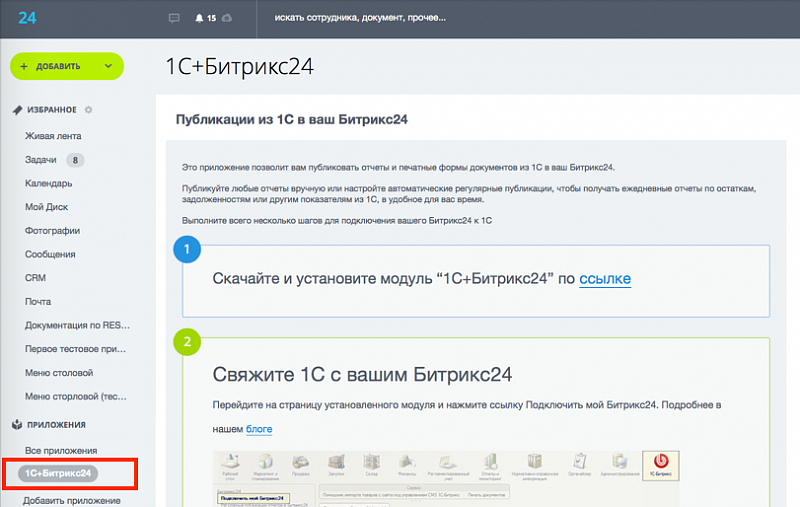Open CRM in sidebar

(35, 278)
